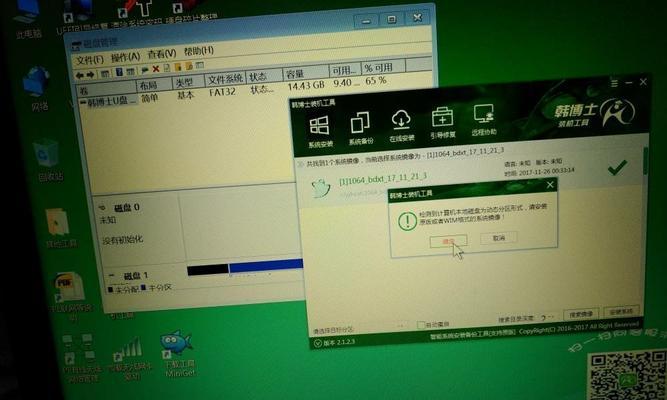Click the version 2.1.2.3 circle icon
Screen dimensions: 667x400
pos(318,343)
